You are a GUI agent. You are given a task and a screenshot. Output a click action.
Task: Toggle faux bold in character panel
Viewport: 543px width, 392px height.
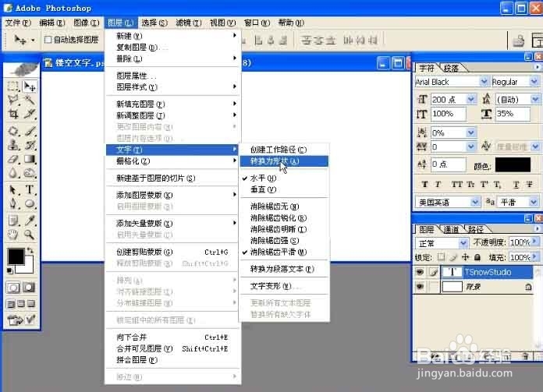tap(424, 185)
